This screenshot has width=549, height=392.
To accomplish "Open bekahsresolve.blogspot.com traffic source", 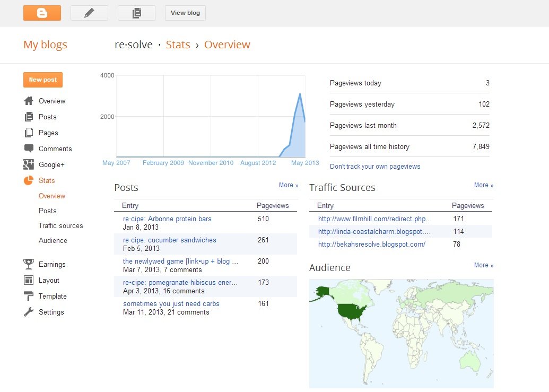I will coord(371,245).
